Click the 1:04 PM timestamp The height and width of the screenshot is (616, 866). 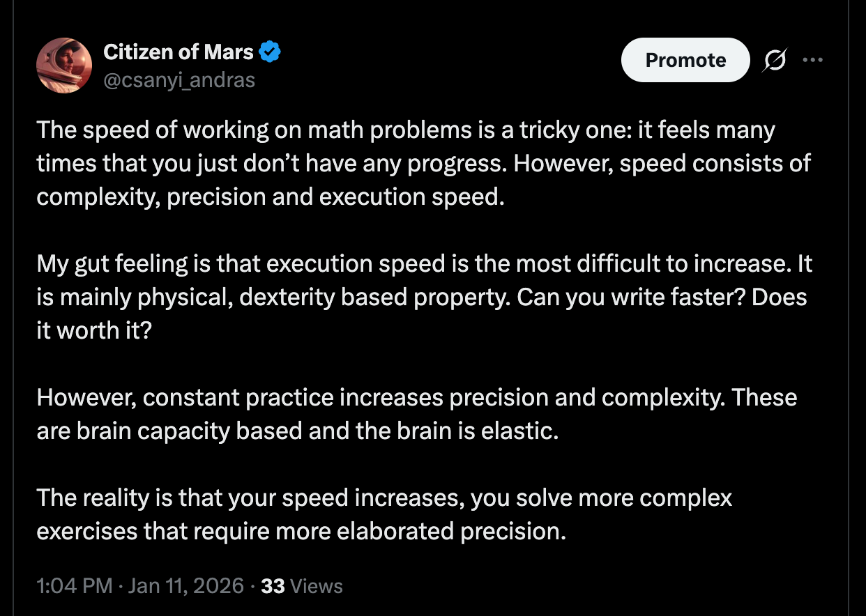pos(74,585)
